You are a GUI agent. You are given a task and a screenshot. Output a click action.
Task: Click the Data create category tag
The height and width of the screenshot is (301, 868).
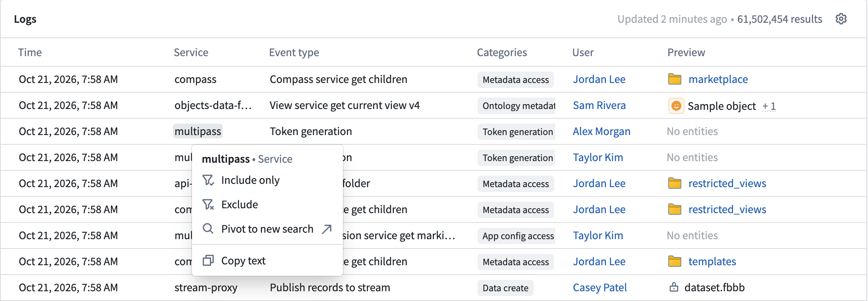click(x=505, y=288)
